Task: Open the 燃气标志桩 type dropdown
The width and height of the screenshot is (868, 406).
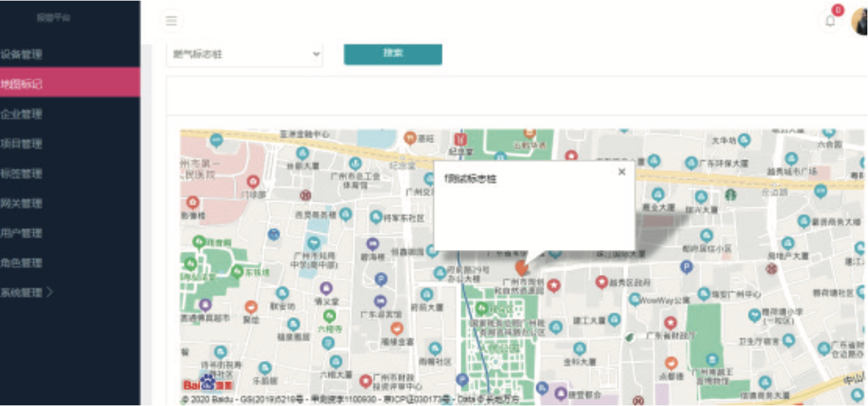Action: pos(244,54)
